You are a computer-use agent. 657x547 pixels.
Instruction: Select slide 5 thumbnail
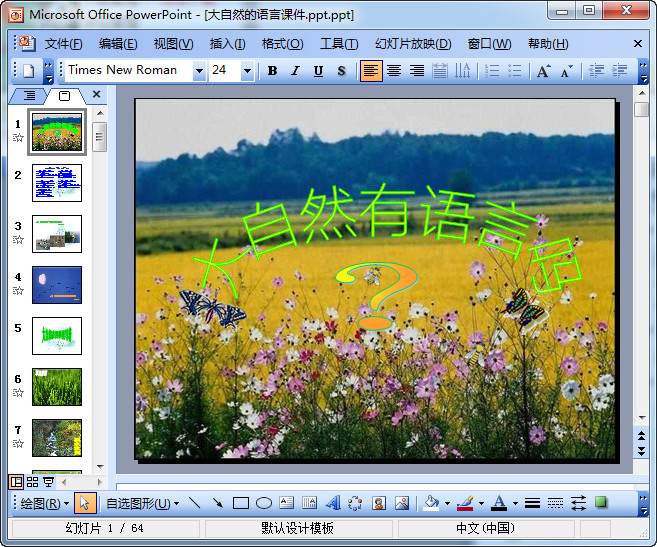(57, 336)
